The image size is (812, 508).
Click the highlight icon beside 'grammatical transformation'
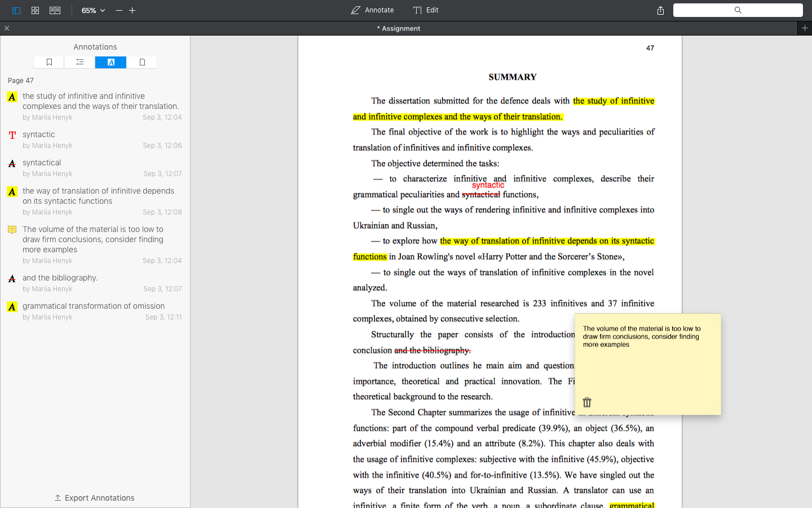[x=12, y=306]
